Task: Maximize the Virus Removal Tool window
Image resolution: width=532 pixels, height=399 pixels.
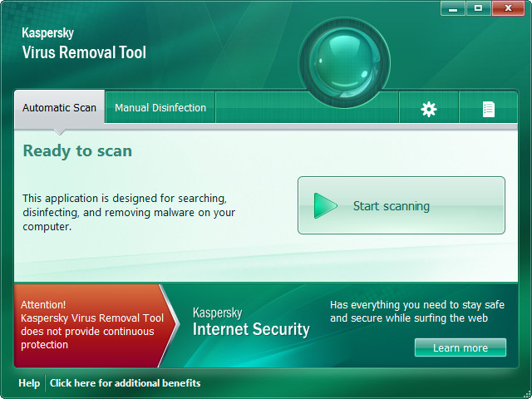Action: (478, 8)
